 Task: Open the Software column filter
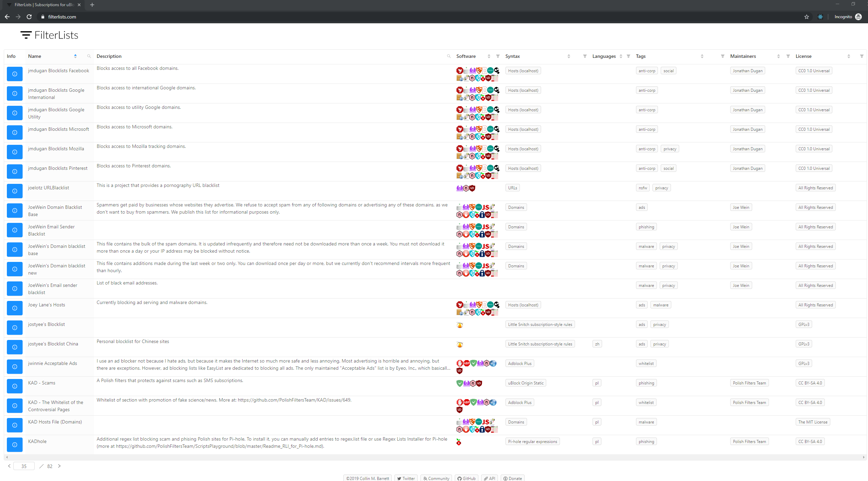pyautogui.click(x=498, y=56)
